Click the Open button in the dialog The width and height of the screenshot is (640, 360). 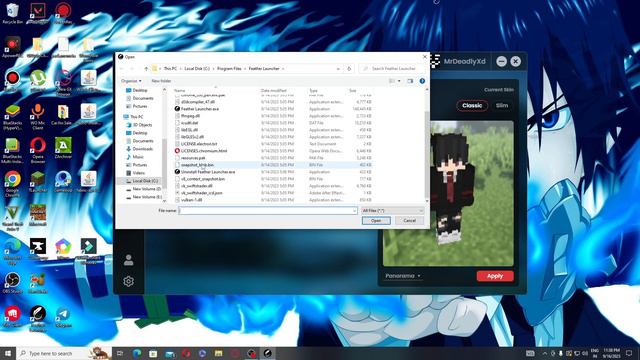pyautogui.click(x=376, y=221)
